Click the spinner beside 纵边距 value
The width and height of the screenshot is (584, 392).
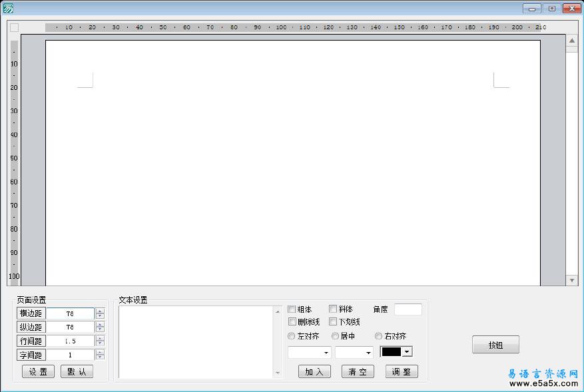pos(100,327)
